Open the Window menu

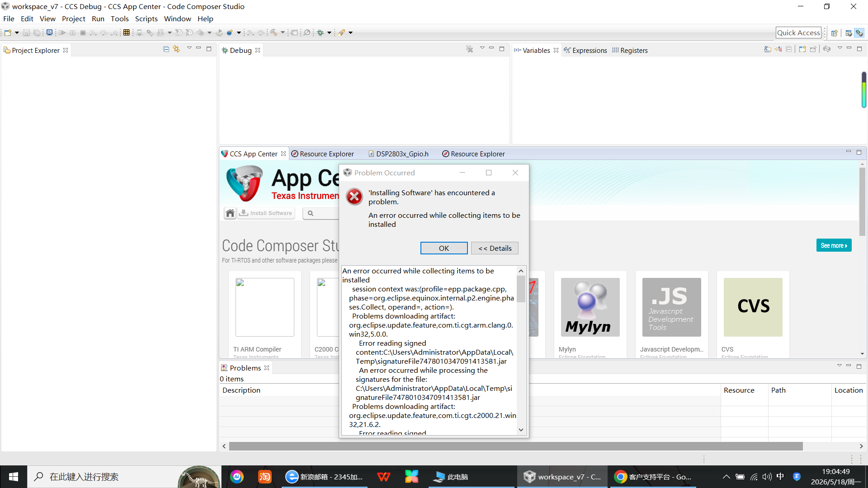[x=177, y=19]
